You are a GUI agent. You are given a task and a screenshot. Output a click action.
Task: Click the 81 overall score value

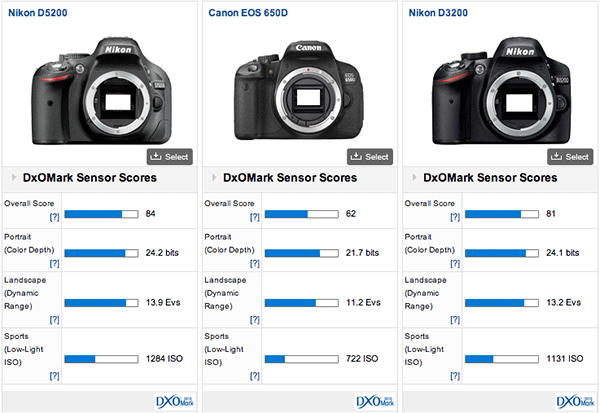coord(551,214)
